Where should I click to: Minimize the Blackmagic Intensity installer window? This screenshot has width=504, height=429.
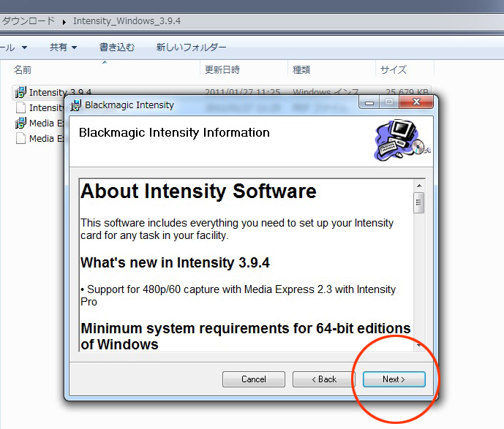click(369, 102)
